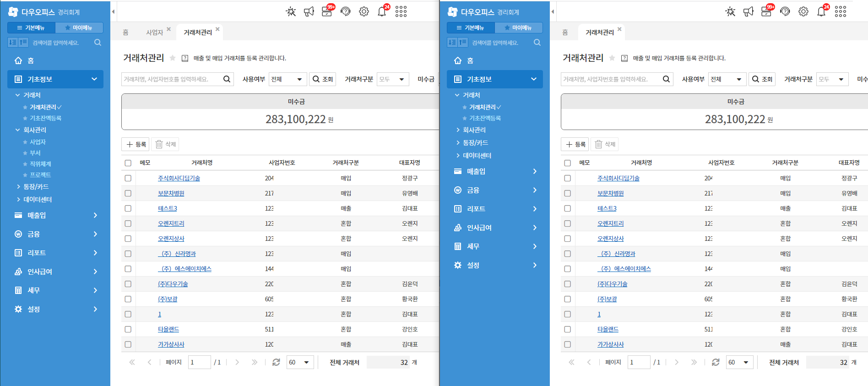Tick the 타올랜드 row checkbox in the right window
Viewport: 868px width, 386px height.
[568, 329]
